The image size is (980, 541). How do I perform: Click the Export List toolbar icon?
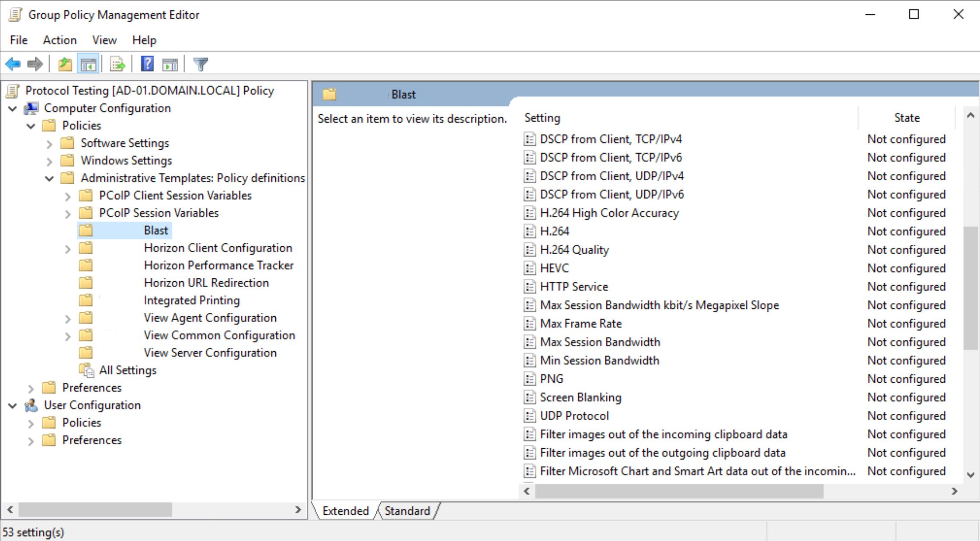click(x=117, y=64)
